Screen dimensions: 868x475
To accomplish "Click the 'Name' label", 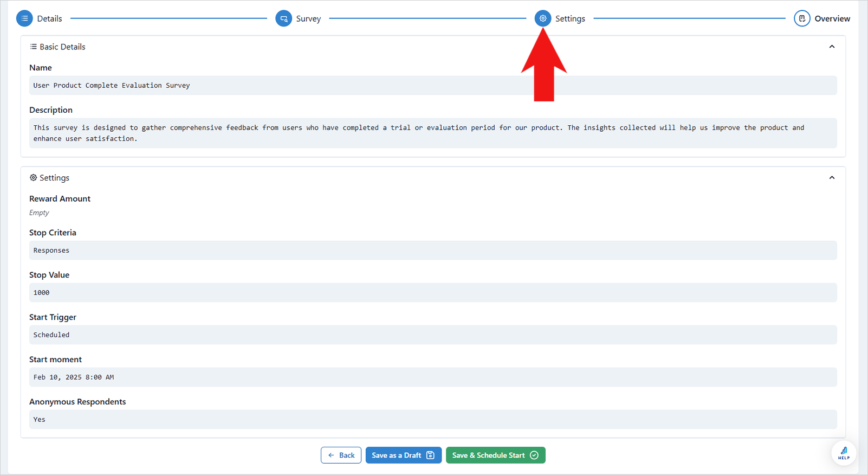I will 41,68.
